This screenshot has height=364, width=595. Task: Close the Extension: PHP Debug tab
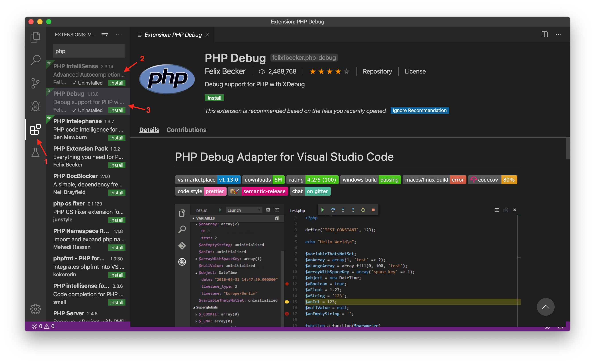207,35
